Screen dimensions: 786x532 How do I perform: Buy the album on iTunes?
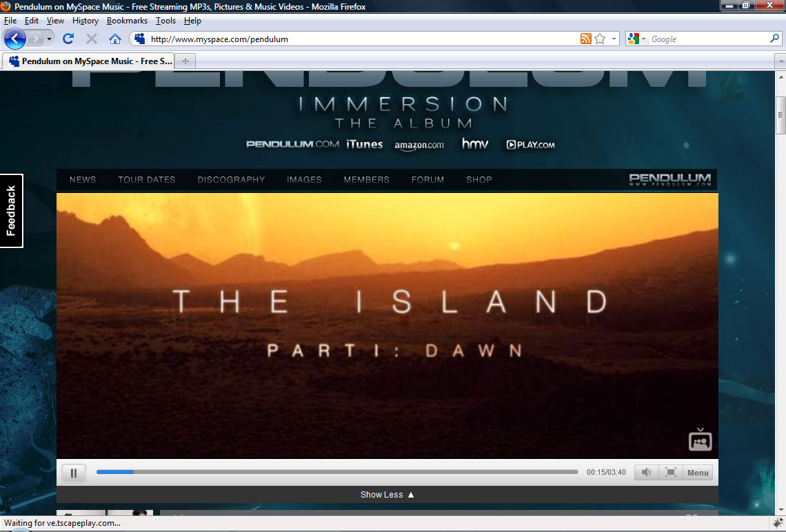click(x=365, y=144)
